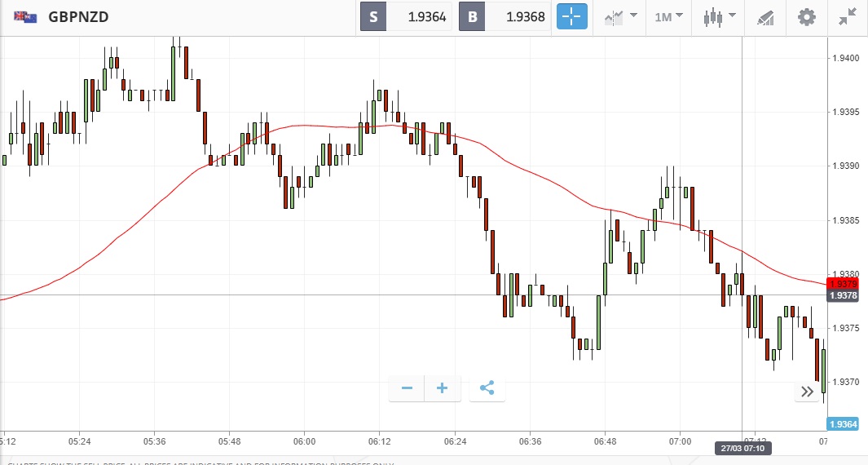This screenshot has height=465, width=868.
Task: Zoom out with the minus button
Action: 407,388
